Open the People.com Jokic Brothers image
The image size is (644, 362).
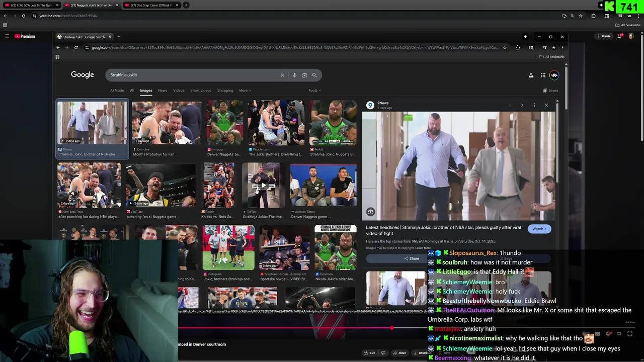click(x=276, y=129)
